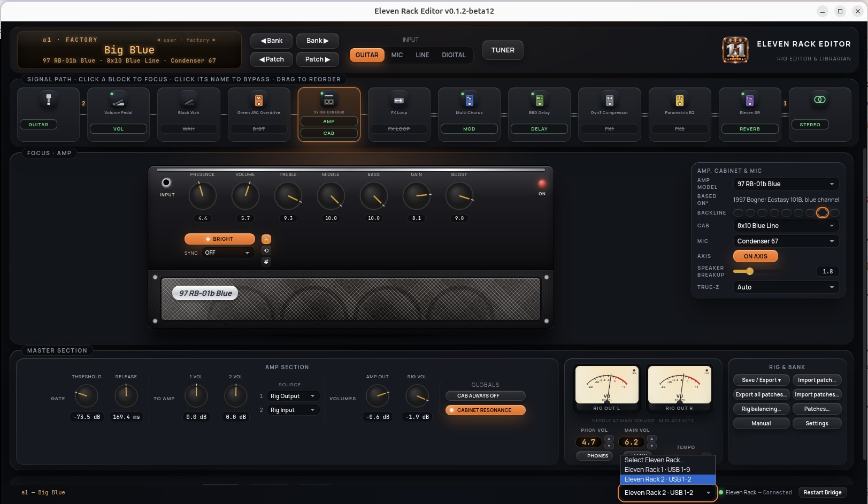Open Rig balancing dialog
Screen dimensions: 868x504
761,409
